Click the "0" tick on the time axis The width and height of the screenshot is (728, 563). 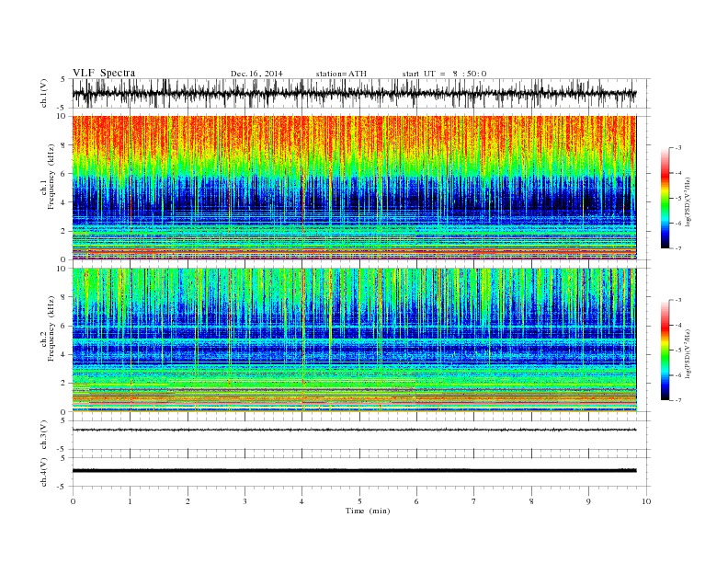73,501
